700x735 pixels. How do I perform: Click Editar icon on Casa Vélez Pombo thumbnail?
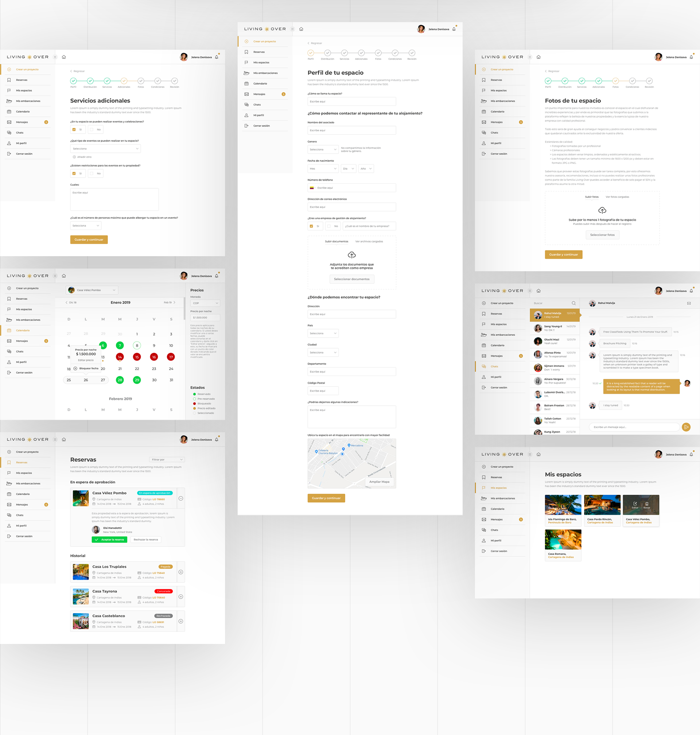[635, 504]
